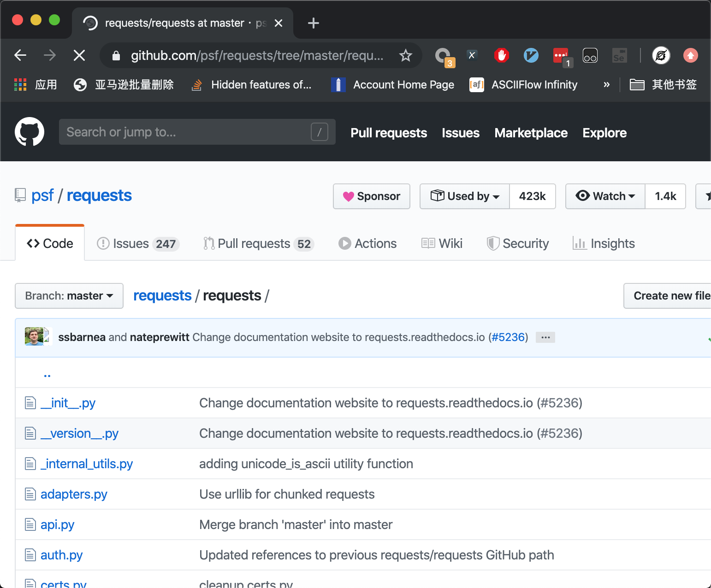Image resolution: width=711 pixels, height=588 pixels.
Task: Click the ssbarnea commit author avatar
Action: click(34, 336)
